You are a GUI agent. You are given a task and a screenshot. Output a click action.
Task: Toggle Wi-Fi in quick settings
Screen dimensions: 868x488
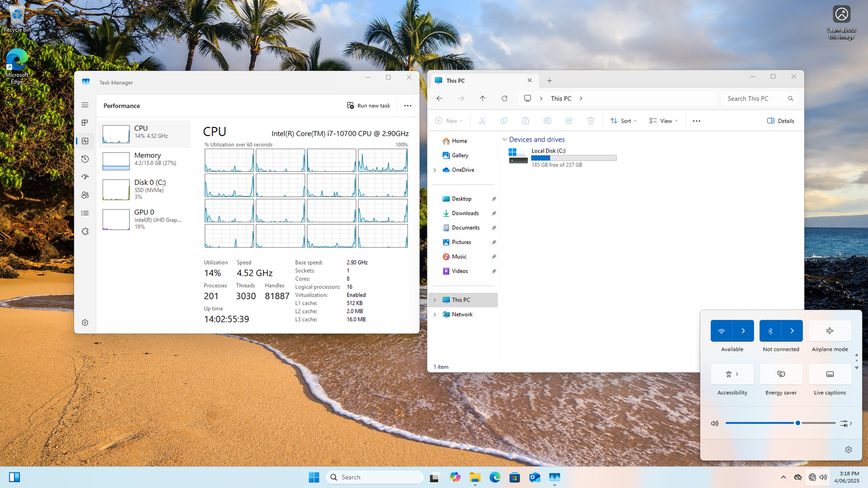(722, 331)
